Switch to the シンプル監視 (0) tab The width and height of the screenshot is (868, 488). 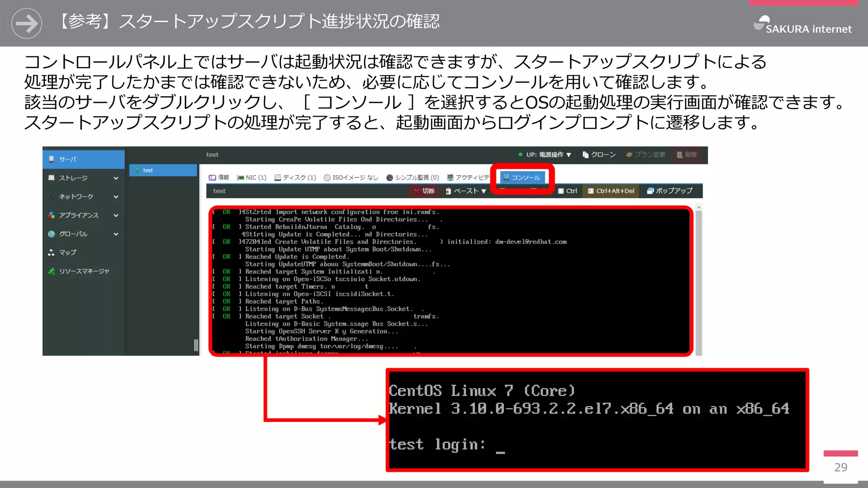pos(412,177)
